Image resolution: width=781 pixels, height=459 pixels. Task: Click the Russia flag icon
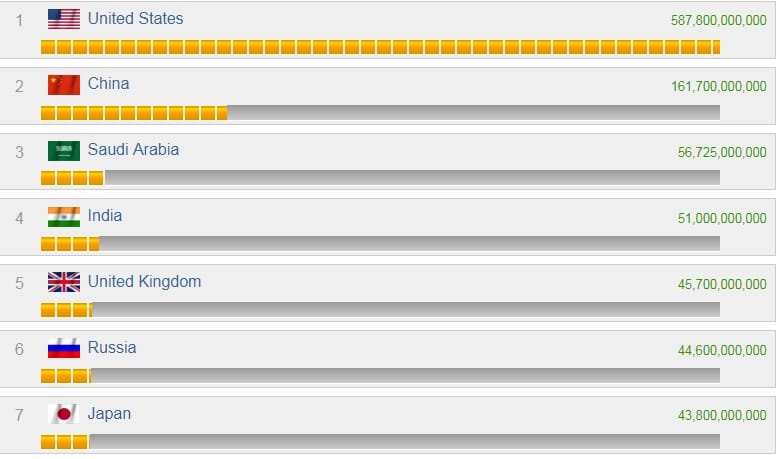tap(64, 349)
